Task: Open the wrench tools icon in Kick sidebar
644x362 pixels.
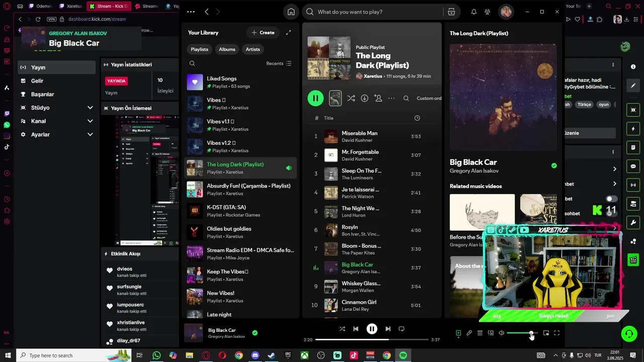Action: [x=633, y=222]
